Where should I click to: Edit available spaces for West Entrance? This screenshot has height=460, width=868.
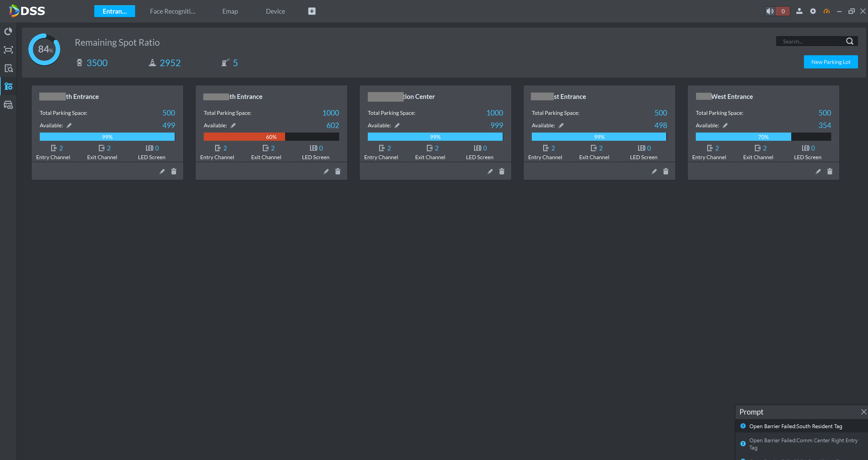(725, 126)
